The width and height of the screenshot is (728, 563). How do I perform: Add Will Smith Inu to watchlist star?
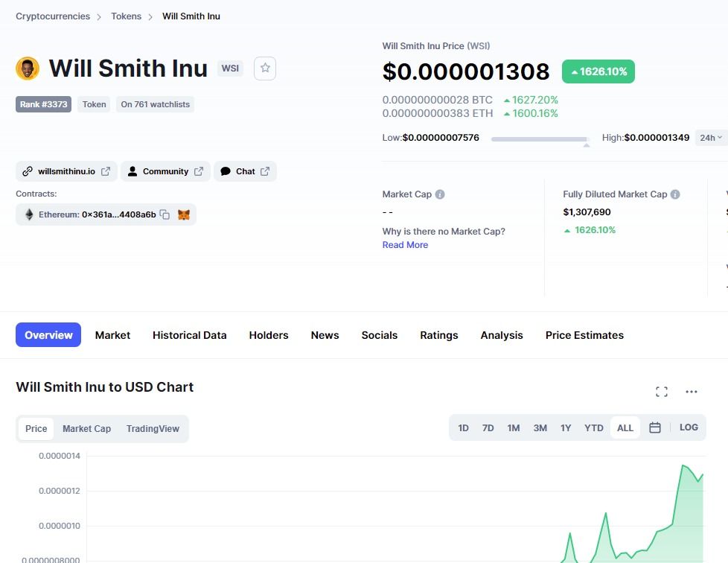coord(265,69)
